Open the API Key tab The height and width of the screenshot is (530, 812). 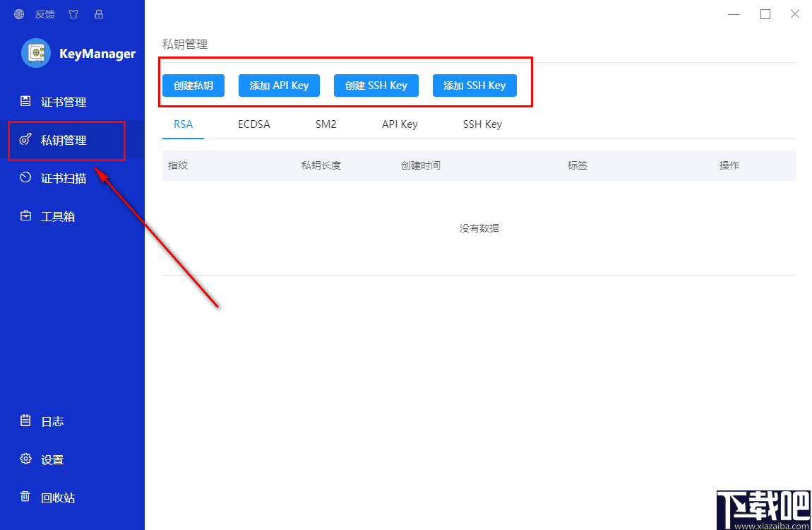click(x=399, y=124)
